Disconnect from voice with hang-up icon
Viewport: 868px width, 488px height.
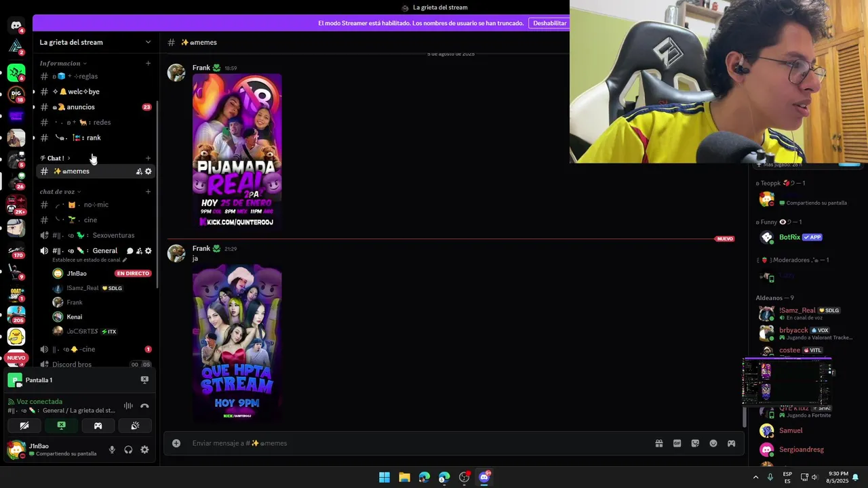[x=144, y=406]
